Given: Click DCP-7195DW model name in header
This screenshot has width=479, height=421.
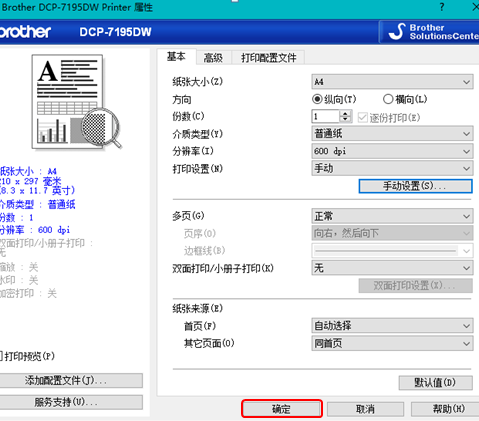Looking at the screenshot, I should (x=115, y=32).
